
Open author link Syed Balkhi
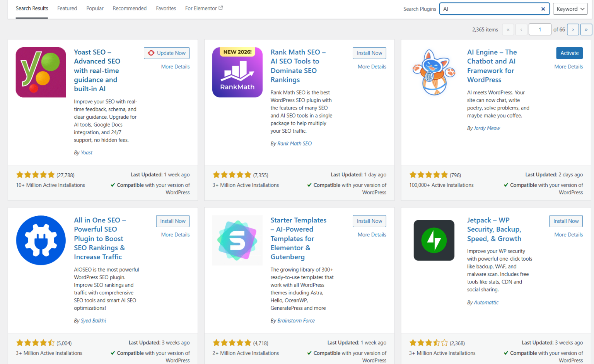[93, 320]
